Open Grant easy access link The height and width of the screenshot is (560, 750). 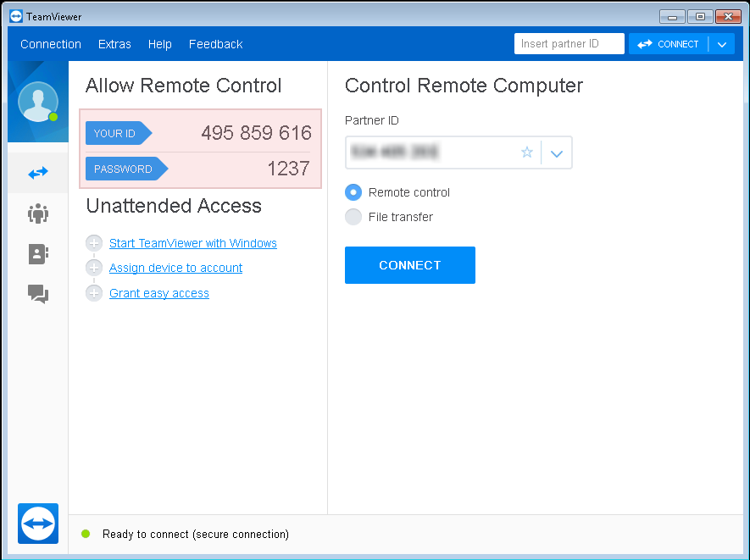(158, 292)
